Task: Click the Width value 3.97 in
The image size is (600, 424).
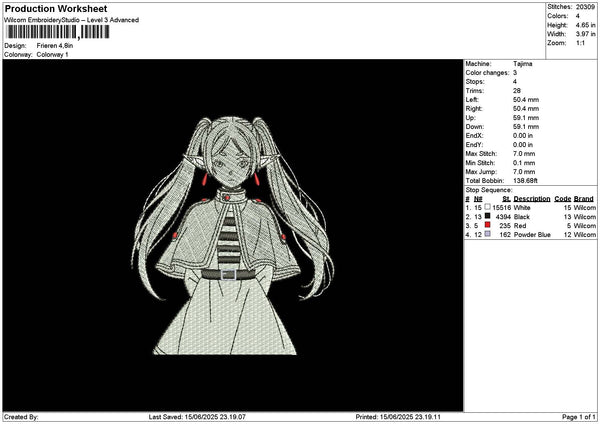Action: (x=585, y=34)
